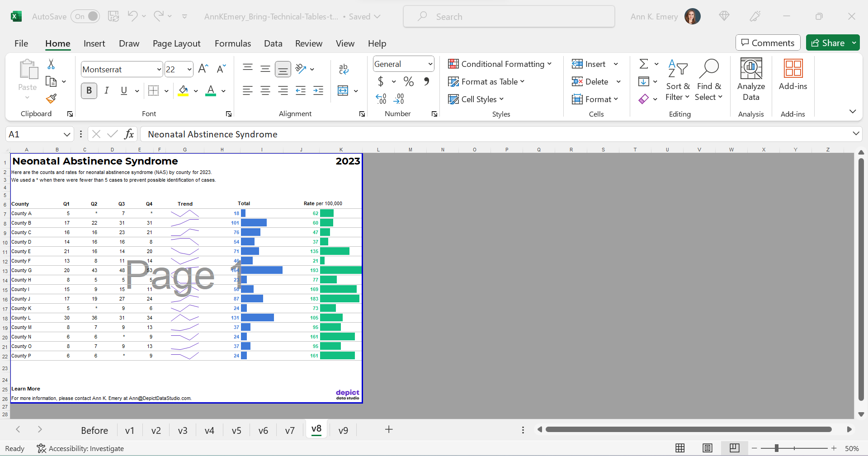Switch to the Before sheet tab
The width and height of the screenshot is (868, 456).
(x=94, y=430)
